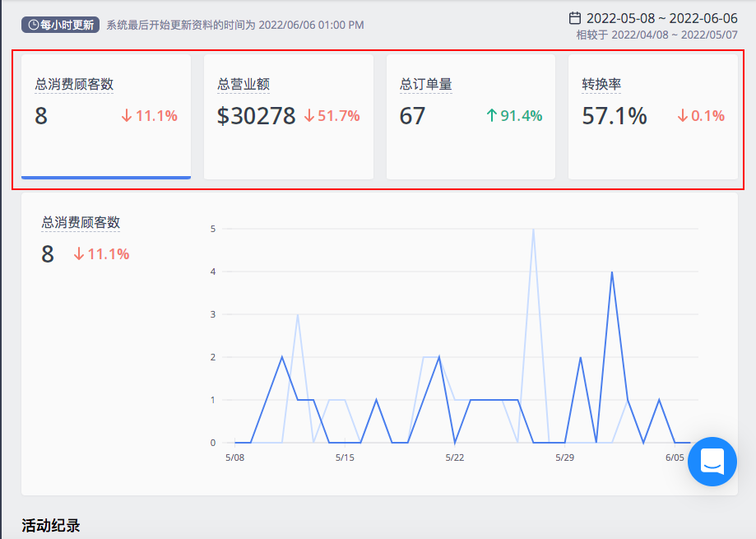Click the 活动纪录 section heading

pos(51,526)
